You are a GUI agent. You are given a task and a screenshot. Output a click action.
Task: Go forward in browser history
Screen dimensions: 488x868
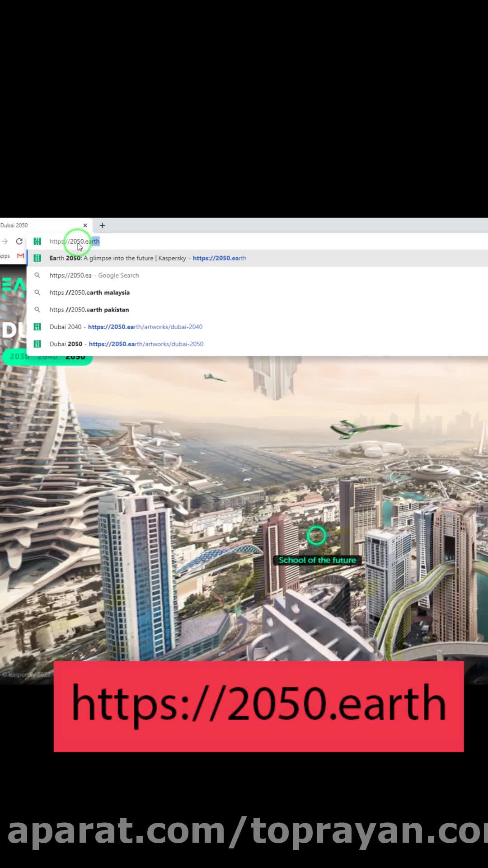pyautogui.click(x=5, y=241)
